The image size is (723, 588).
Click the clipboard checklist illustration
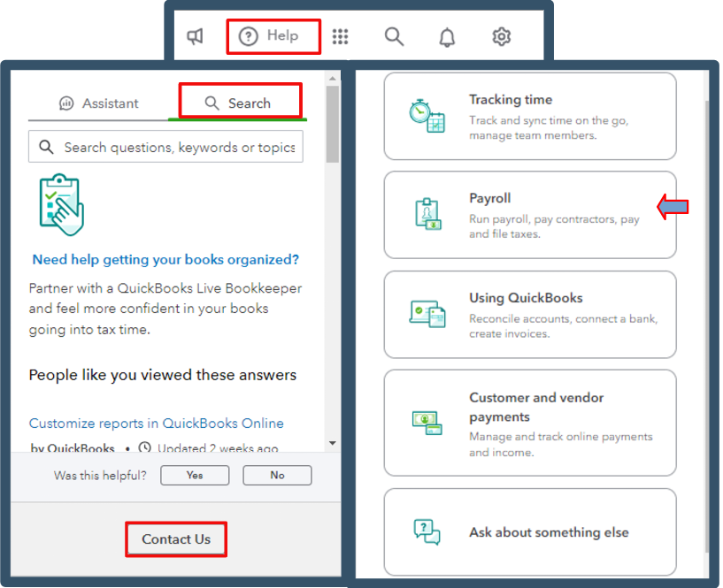[x=62, y=204]
